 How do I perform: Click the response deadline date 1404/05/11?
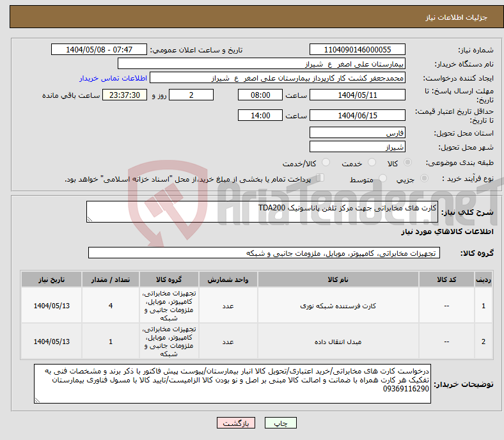click(357, 95)
